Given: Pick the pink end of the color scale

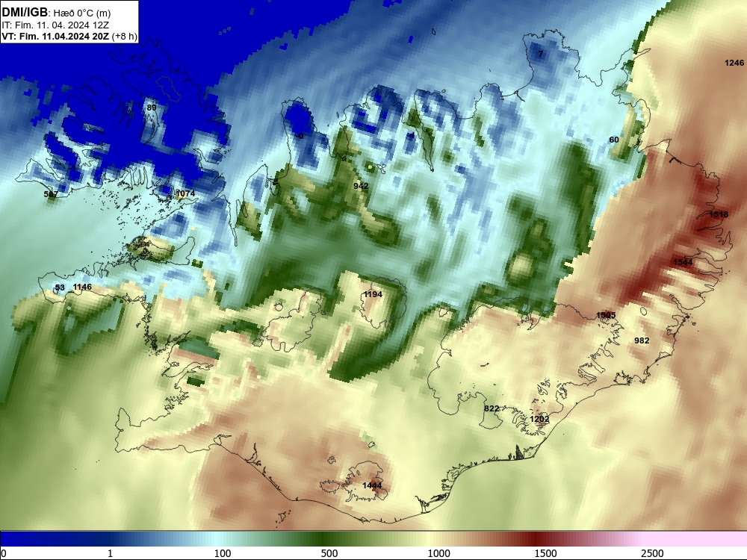Looking at the screenshot, I should click(x=695, y=538).
